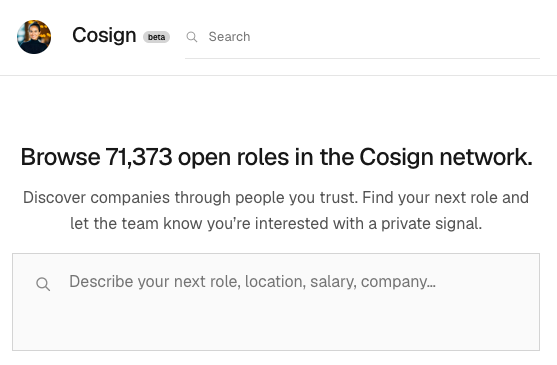Click the beta badge next to Cosign
This screenshot has width=557, height=365.
[156, 37]
